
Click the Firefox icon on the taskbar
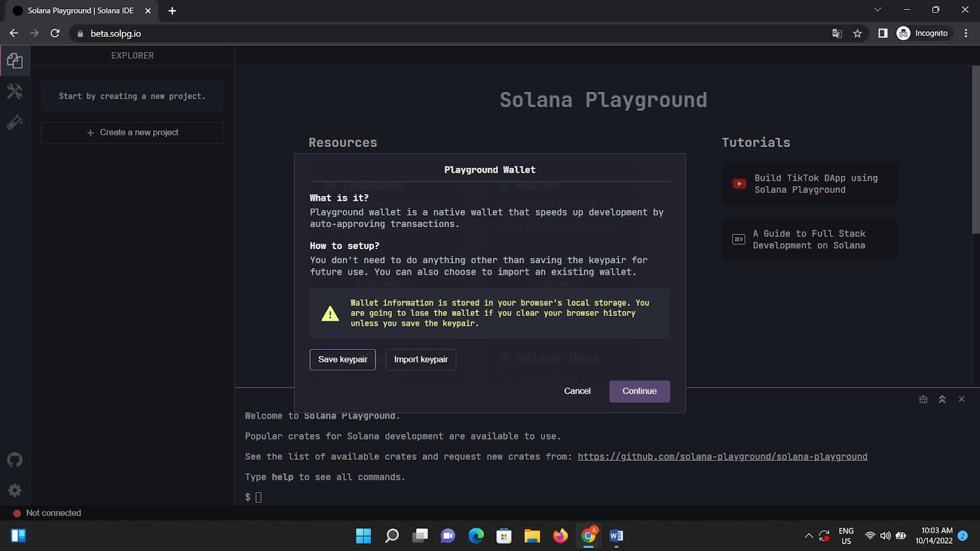point(559,536)
